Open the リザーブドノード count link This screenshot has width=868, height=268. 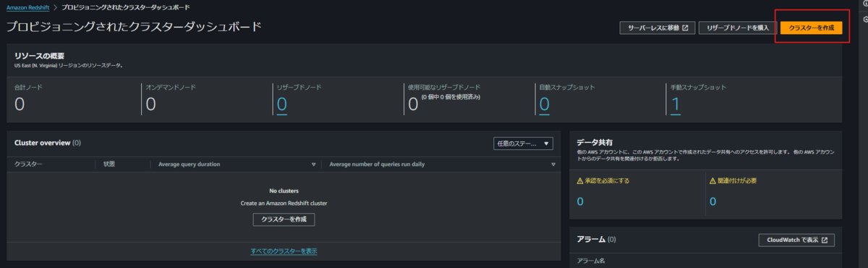point(282,104)
